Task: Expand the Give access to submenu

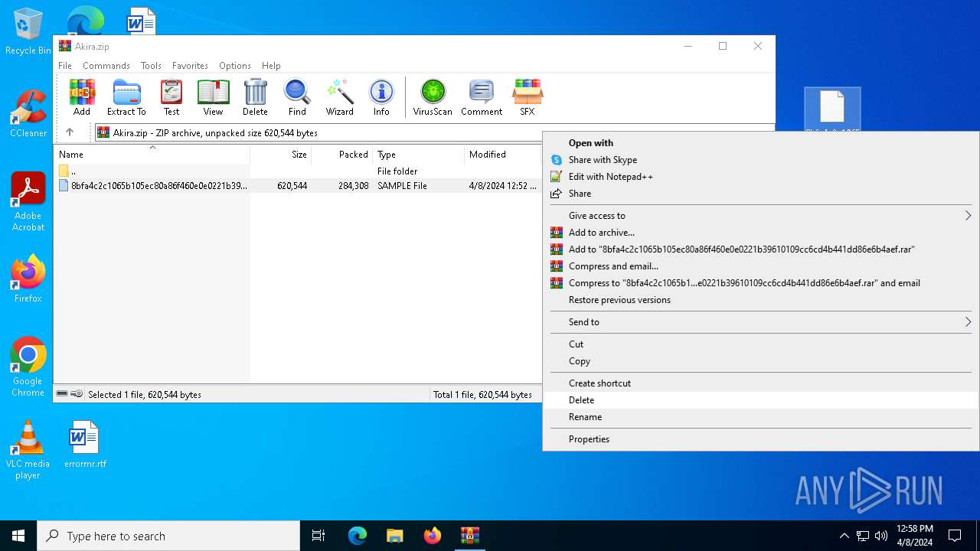Action: coord(760,216)
